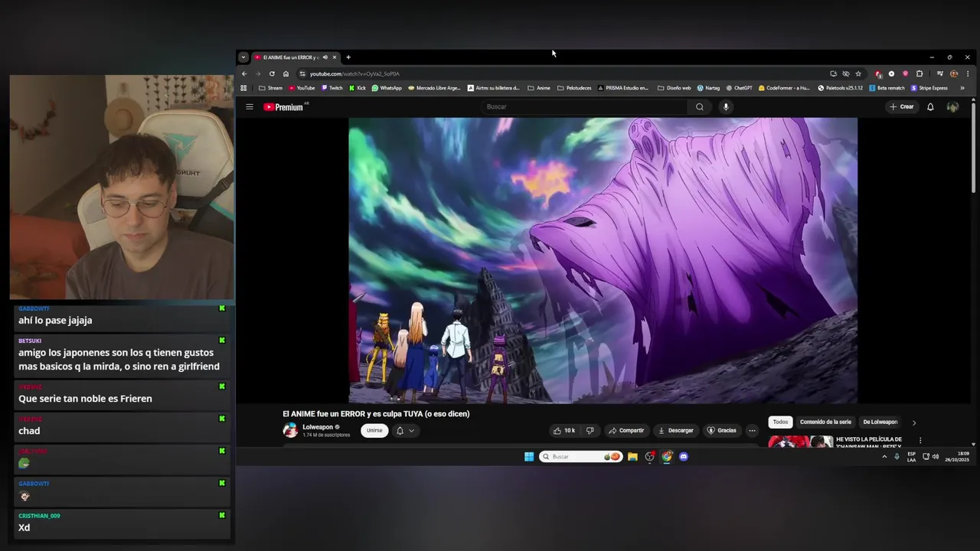Click the youtube.com address bar URL
The image size is (980, 551).
click(354, 73)
